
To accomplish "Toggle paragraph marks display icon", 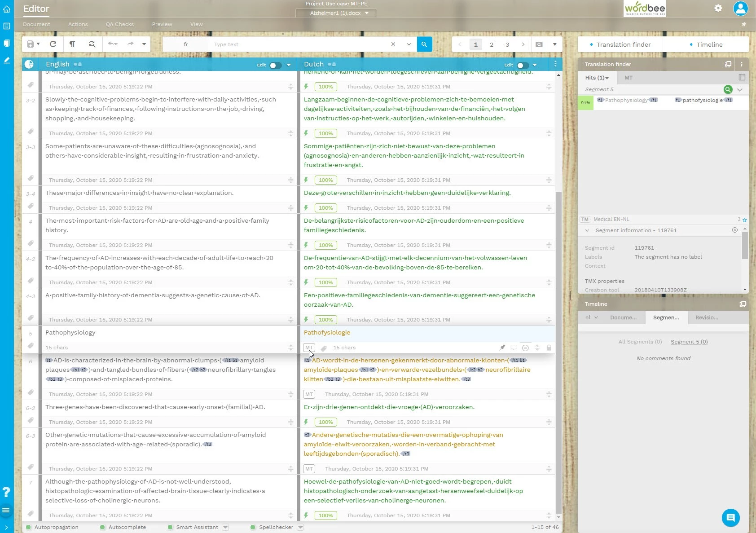I will click(72, 44).
